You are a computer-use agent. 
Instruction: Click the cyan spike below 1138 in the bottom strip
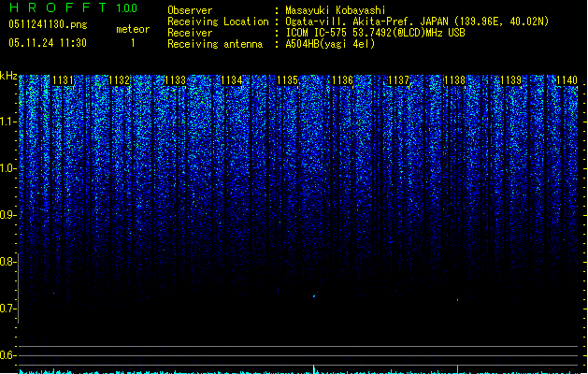tap(457, 369)
